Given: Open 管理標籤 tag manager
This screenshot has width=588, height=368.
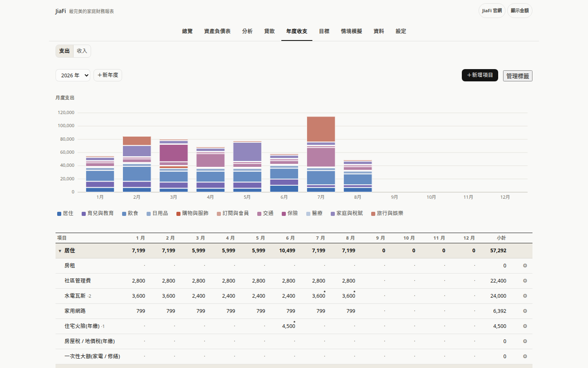Looking at the screenshot, I should tap(518, 76).
